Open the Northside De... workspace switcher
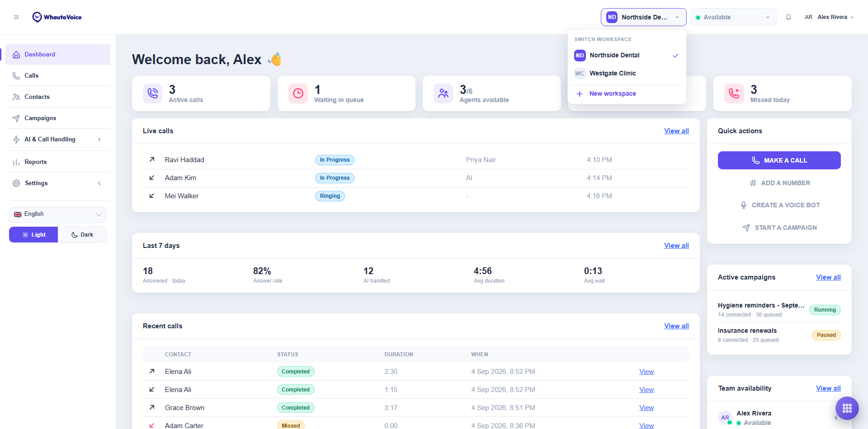The width and height of the screenshot is (868, 429). [643, 17]
